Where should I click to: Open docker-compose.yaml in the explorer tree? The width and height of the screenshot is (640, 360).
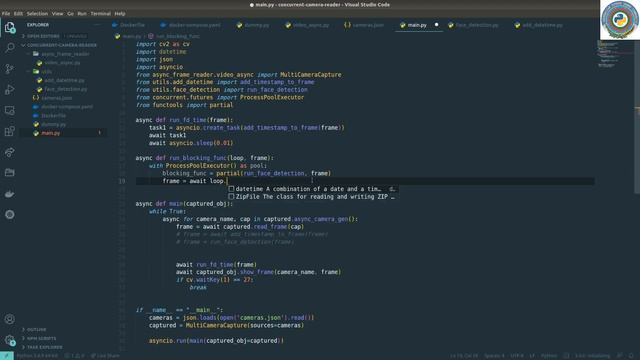67,107
